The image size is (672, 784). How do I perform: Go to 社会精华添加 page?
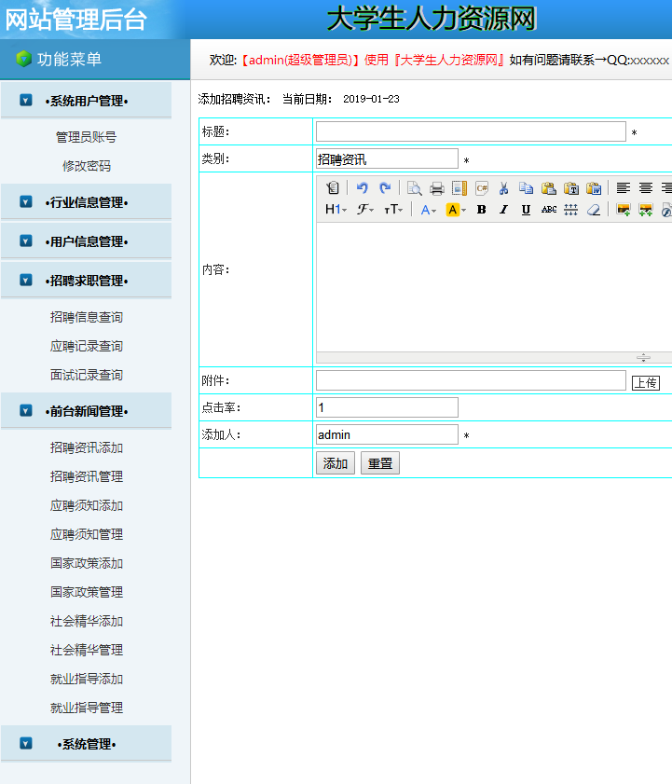pos(86,622)
